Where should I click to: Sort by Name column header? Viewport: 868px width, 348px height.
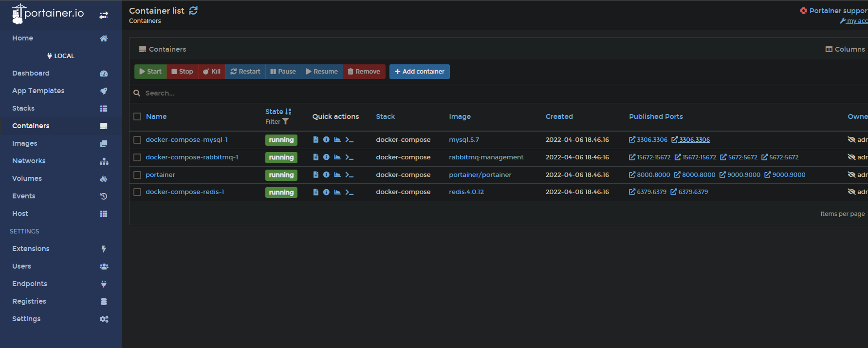coord(156,116)
